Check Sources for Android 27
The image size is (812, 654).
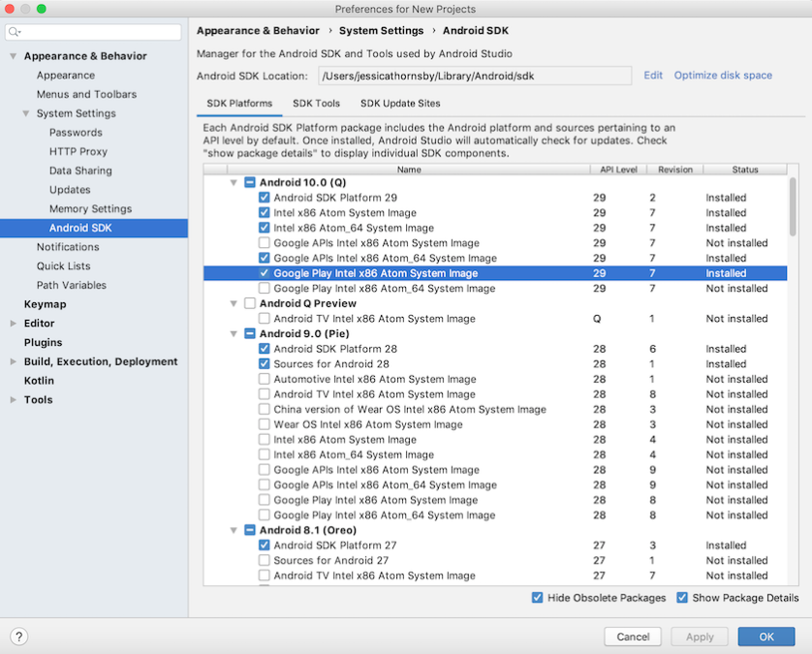[262, 560]
